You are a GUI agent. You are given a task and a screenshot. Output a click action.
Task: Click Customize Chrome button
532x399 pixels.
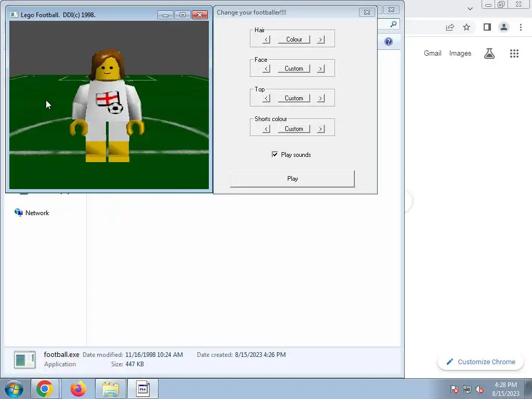click(x=481, y=362)
